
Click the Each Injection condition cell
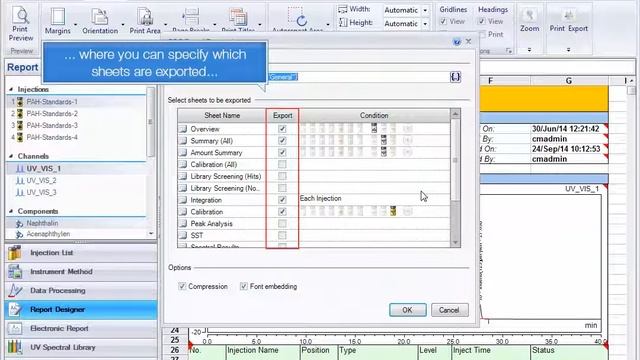(x=374, y=199)
